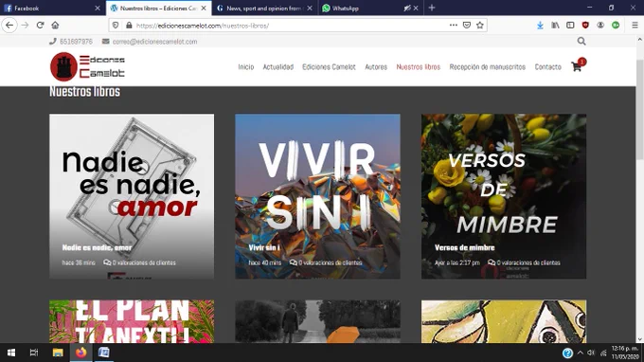Image resolution: width=644 pixels, height=362 pixels.
Task: Click the browser Back arrow button
Action: tap(9, 26)
